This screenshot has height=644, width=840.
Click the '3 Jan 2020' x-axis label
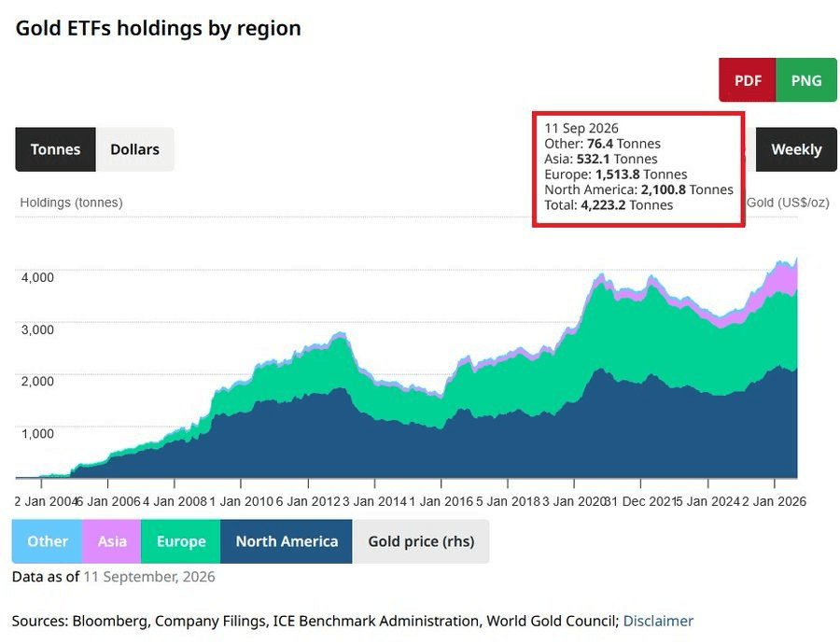click(x=574, y=501)
